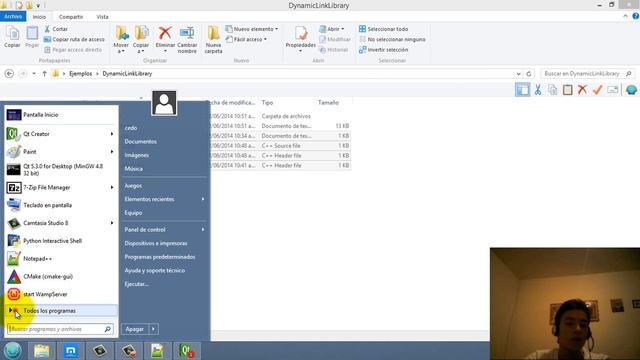This screenshot has width=640, height=360.
Task: Click Ejecutar... in start menu
Action: click(x=136, y=284)
